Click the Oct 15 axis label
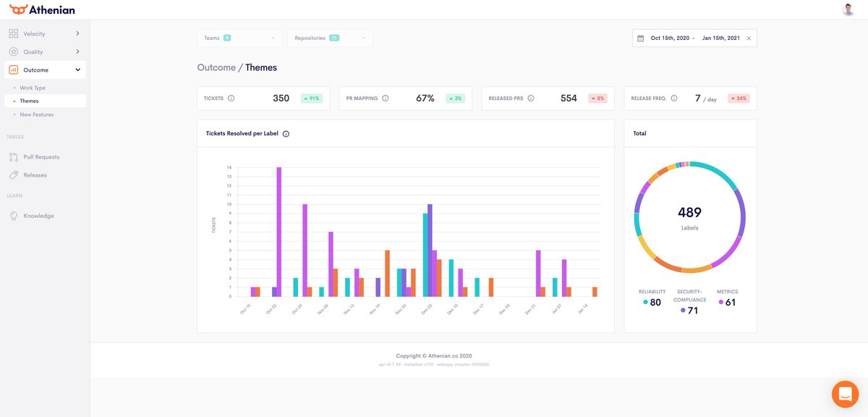Viewport: 868px width, 417px height. pos(245,308)
